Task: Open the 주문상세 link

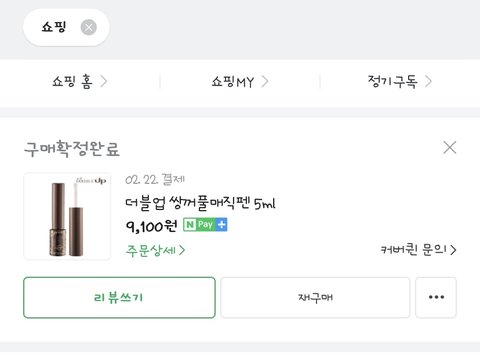Action: pos(155,250)
